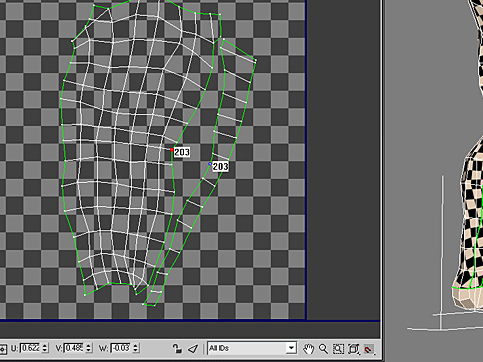This screenshot has width=483, height=362.
Task: Click the W value spinner arrows
Action: 135,348
